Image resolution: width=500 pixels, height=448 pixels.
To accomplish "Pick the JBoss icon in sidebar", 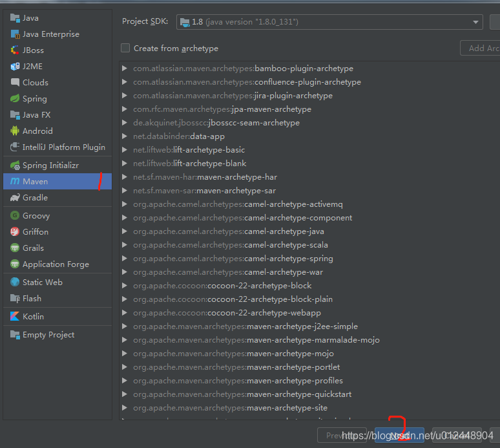I will (15, 50).
